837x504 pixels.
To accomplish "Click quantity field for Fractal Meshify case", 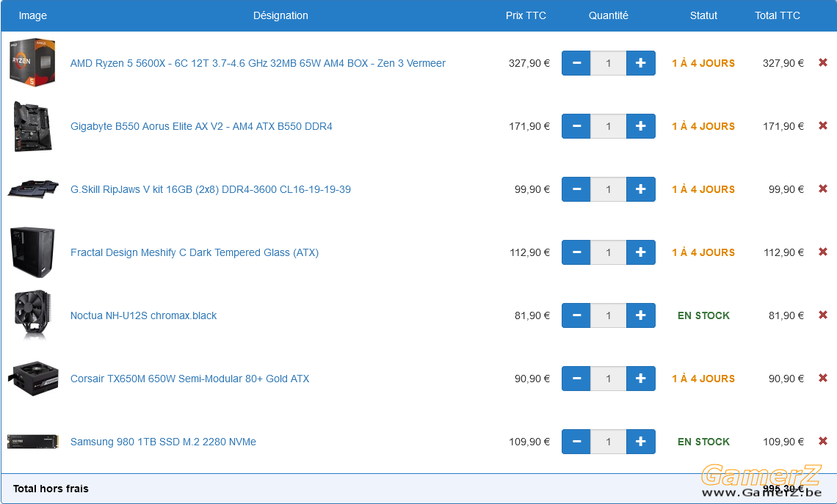I will 609,252.
